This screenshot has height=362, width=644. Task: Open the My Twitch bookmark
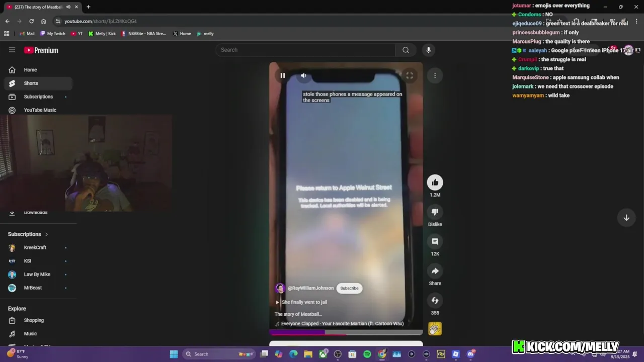(x=53, y=34)
